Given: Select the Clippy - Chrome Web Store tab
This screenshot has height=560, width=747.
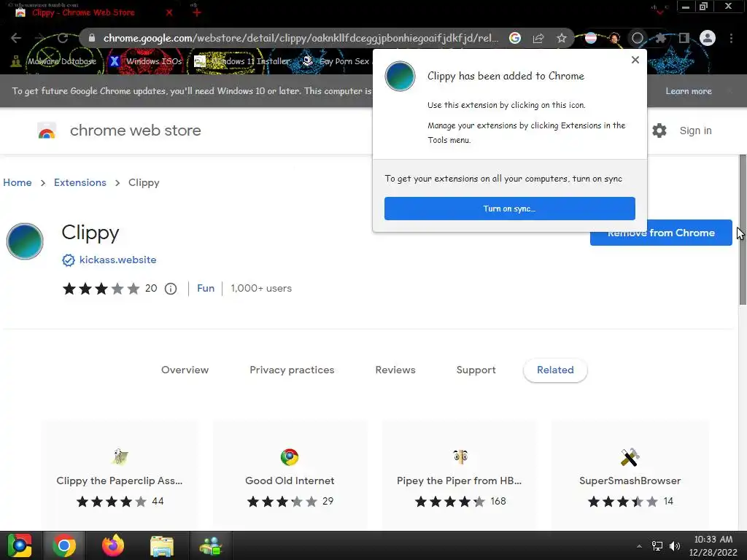Looking at the screenshot, I should click(83, 12).
